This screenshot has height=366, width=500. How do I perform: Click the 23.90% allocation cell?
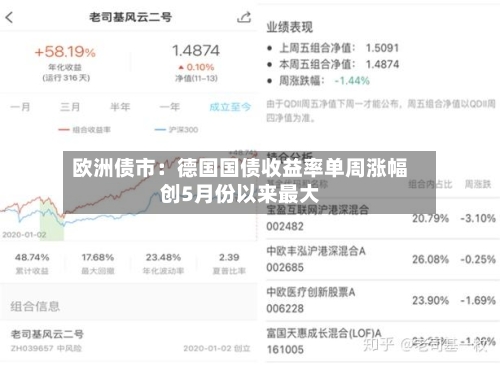pos(430,300)
